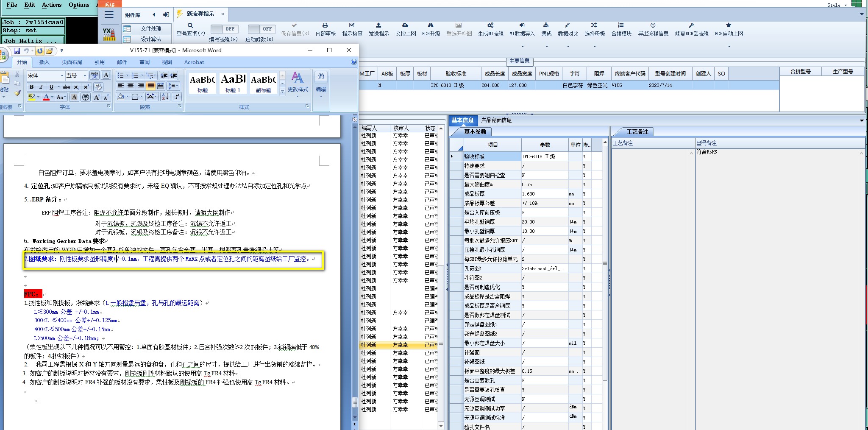Justify the paragraph text

pyautogui.click(x=150, y=86)
